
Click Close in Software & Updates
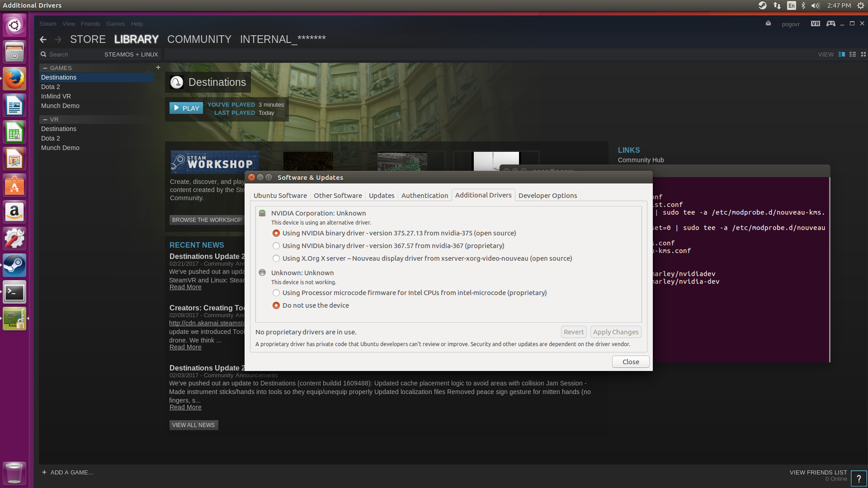click(631, 361)
